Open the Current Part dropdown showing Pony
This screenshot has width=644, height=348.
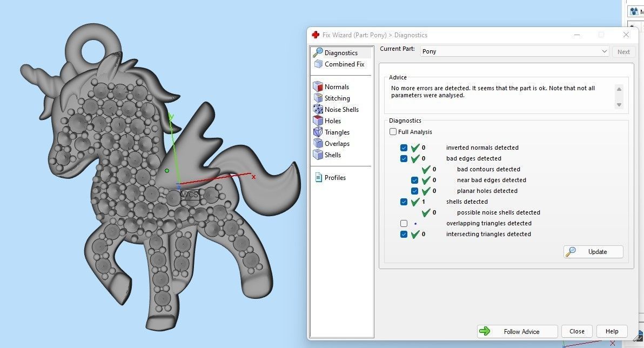pyautogui.click(x=514, y=51)
